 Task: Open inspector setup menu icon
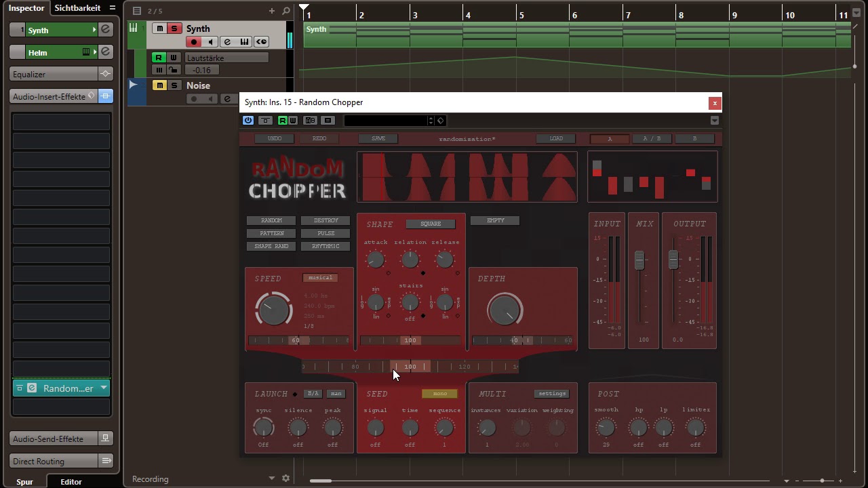click(x=113, y=8)
